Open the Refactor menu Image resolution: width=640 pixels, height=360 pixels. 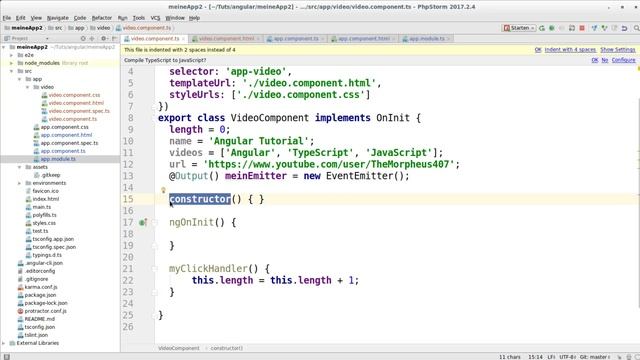point(102,18)
